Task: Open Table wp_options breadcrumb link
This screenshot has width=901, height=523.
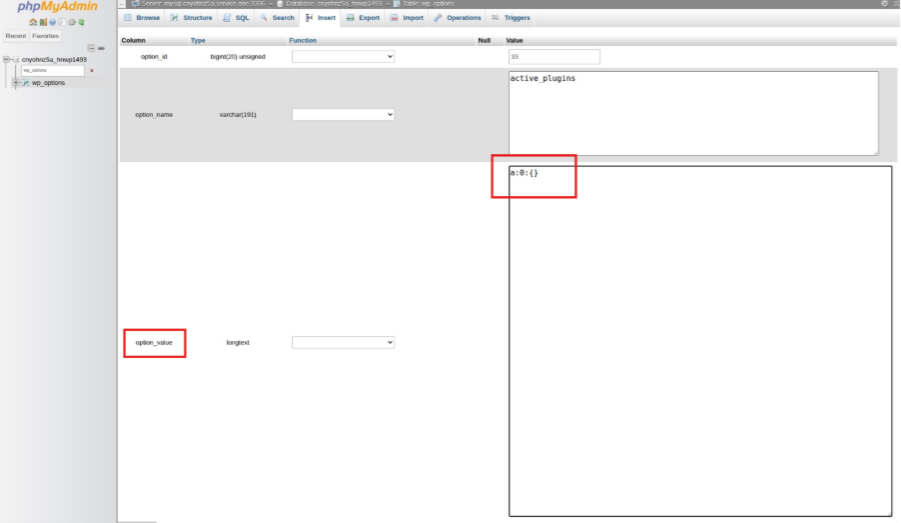Action: point(428,3)
